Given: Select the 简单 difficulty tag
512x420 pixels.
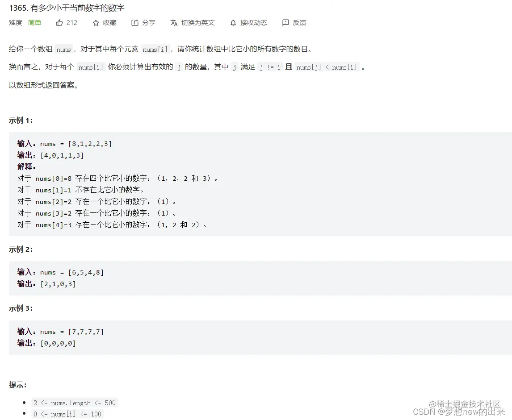Looking at the screenshot, I should point(34,23).
